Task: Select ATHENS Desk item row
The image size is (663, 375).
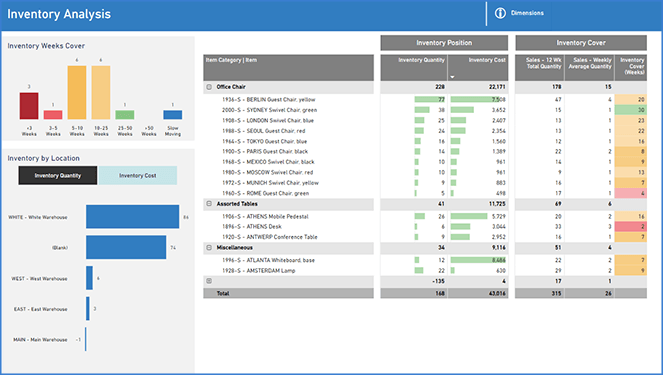Action: coord(252,227)
